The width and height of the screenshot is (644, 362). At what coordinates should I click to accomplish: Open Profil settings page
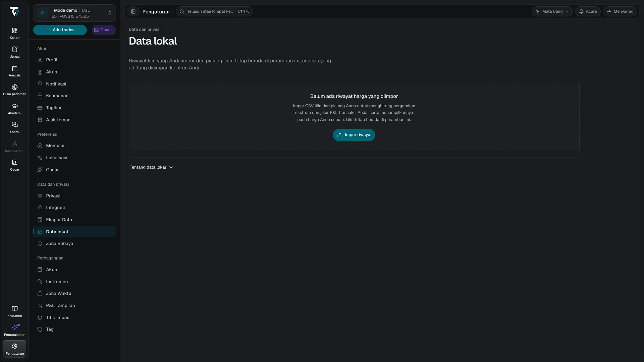coord(74,60)
